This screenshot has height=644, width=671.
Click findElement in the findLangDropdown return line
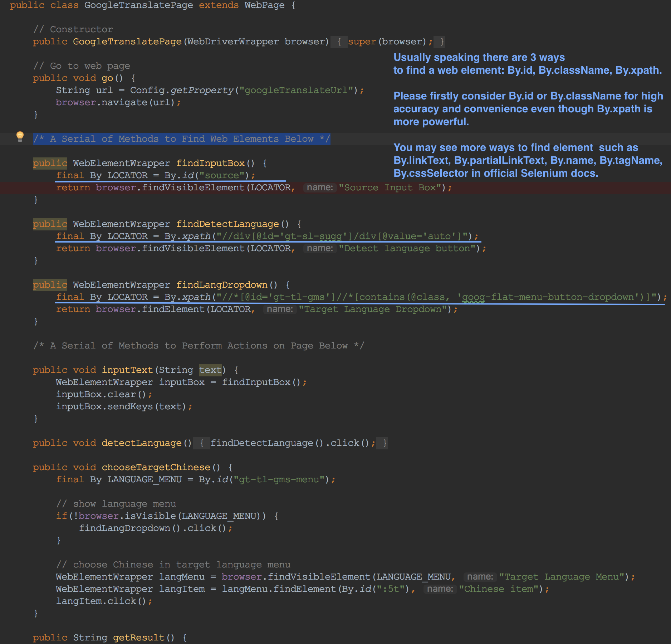tap(173, 309)
